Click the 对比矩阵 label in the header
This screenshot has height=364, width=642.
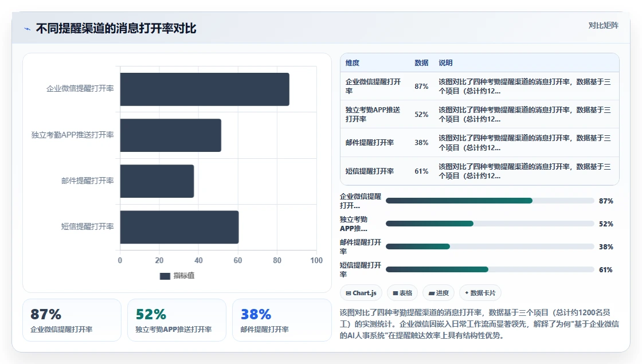[x=603, y=25]
